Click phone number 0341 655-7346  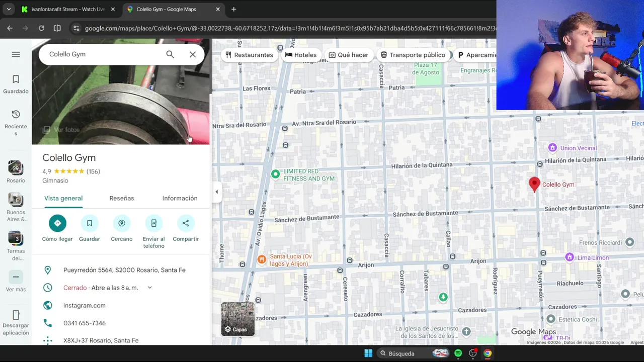[x=85, y=323]
